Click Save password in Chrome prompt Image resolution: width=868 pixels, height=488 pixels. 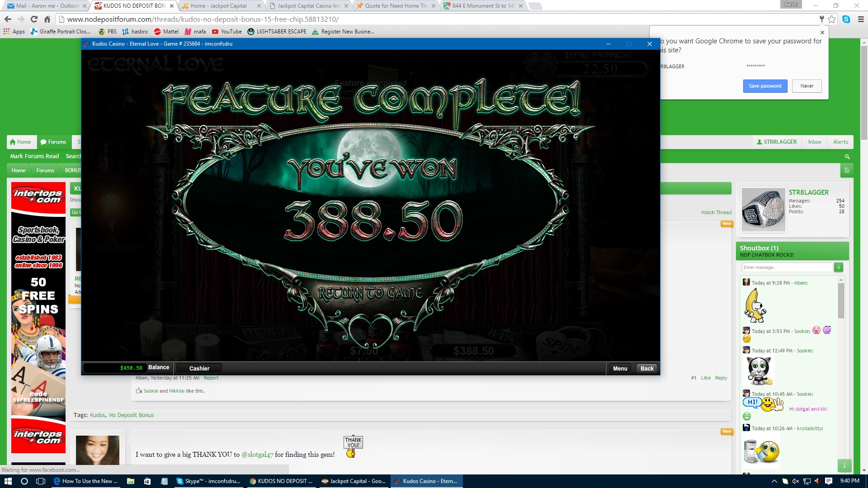click(x=765, y=86)
